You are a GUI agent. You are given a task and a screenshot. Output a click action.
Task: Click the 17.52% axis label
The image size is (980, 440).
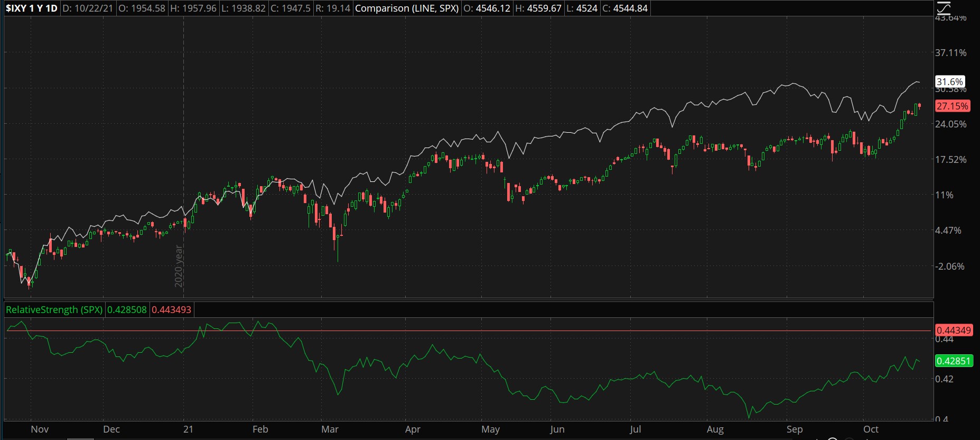pyautogui.click(x=951, y=160)
